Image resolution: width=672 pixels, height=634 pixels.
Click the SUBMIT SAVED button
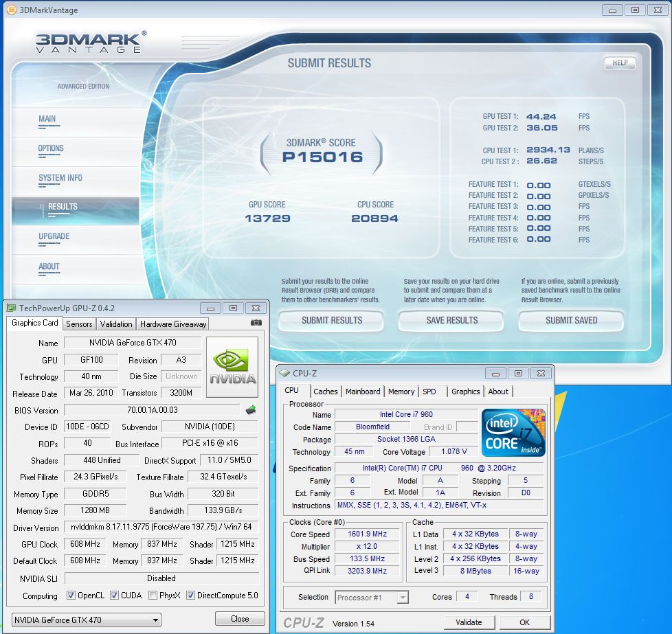tap(571, 320)
